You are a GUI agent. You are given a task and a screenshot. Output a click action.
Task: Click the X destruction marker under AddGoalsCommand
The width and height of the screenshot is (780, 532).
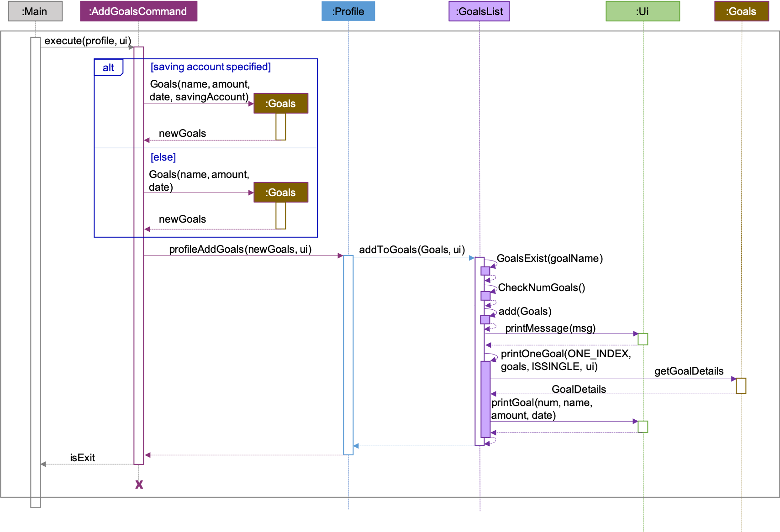point(139,485)
